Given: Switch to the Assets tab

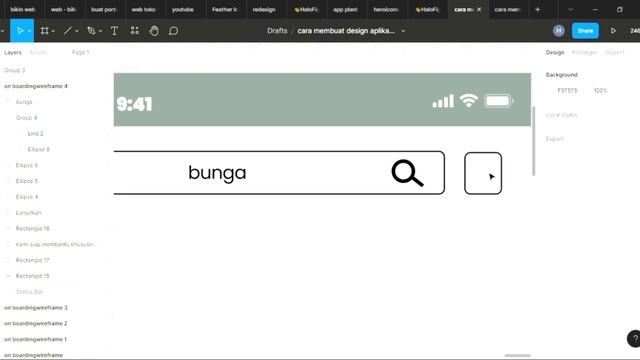Looking at the screenshot, I should pos(38,53).
